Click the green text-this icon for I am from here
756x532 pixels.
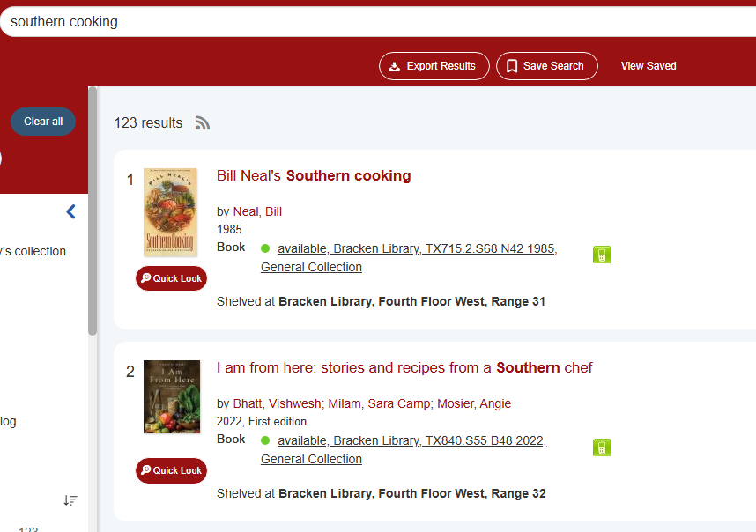602,447
